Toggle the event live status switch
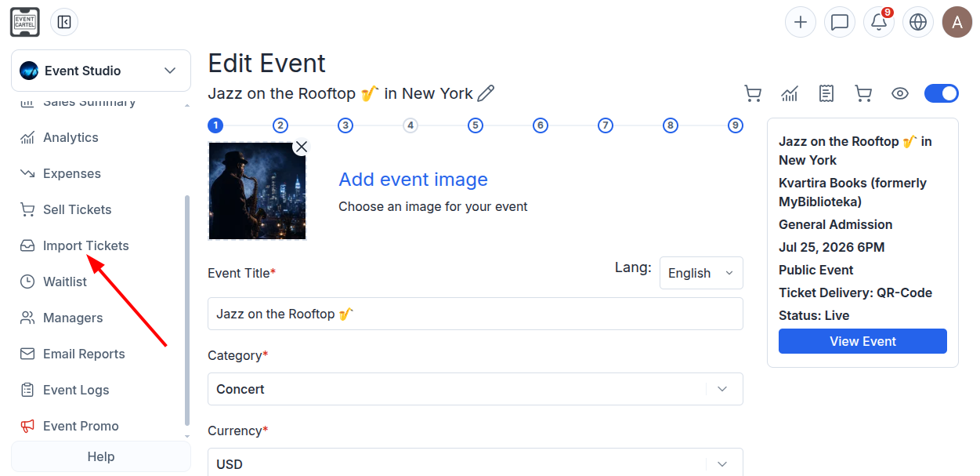This screenshot has height=476, width=980. [942, 94]
